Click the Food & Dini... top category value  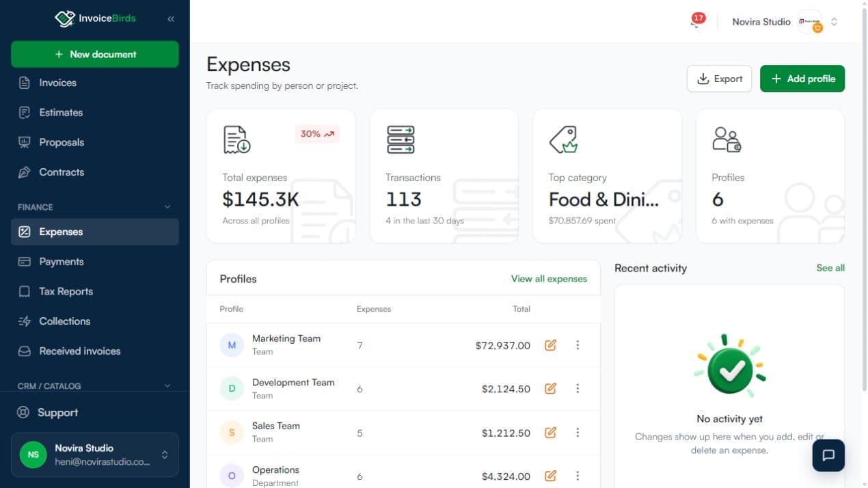pos(603,200)
